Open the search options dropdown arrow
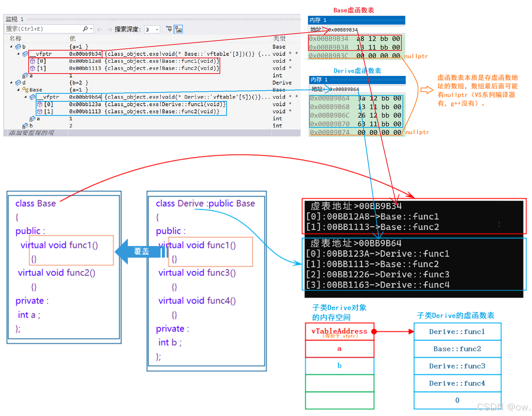Viewport: 532px width, 416px height. tap(91, 29)
